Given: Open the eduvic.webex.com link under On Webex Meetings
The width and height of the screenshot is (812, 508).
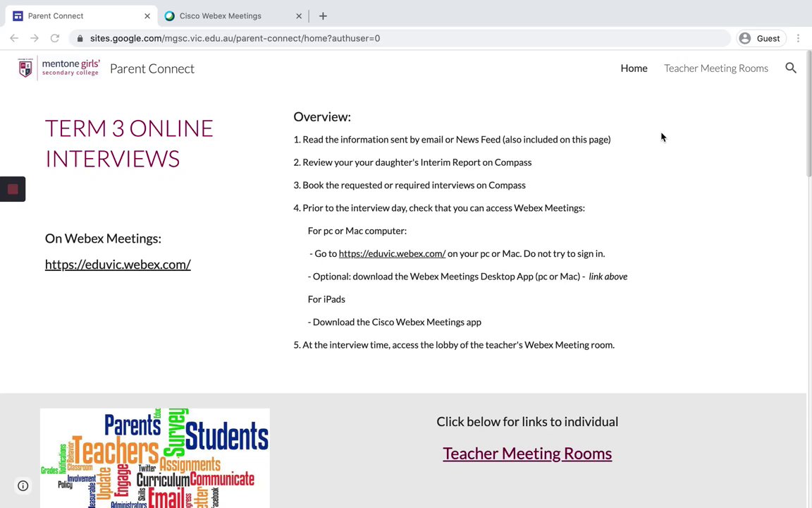Looking at the screenshot, I should coord(118,265).
